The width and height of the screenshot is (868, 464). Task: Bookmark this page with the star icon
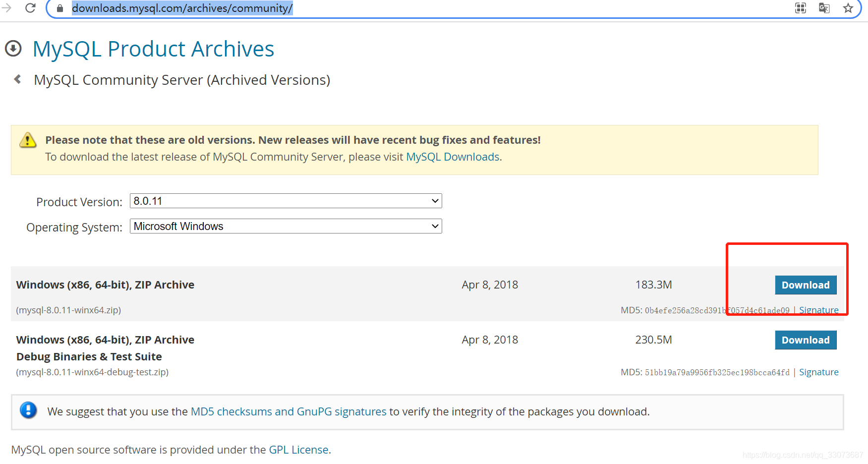click(848, 8)
